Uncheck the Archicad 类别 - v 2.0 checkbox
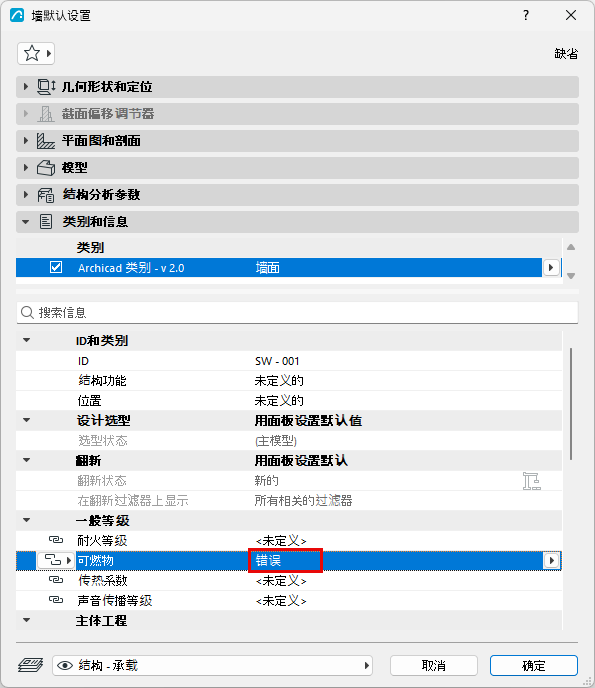The width and height of the screenshot is (595, 688). [x=56, y=267]
